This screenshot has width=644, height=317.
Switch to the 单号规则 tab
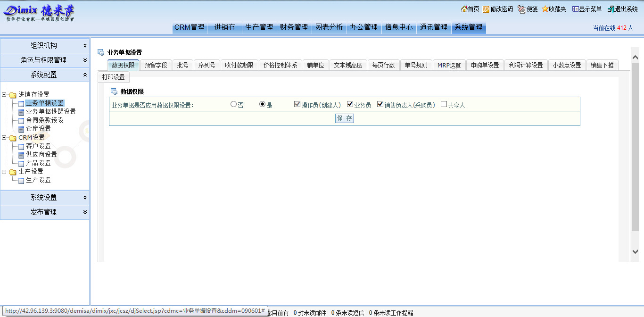416,65
